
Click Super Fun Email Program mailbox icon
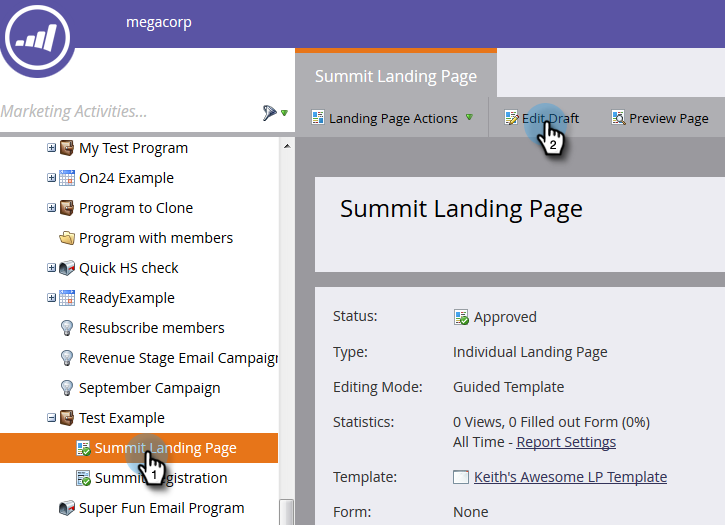pyautogui.click(x=67, y=508)
